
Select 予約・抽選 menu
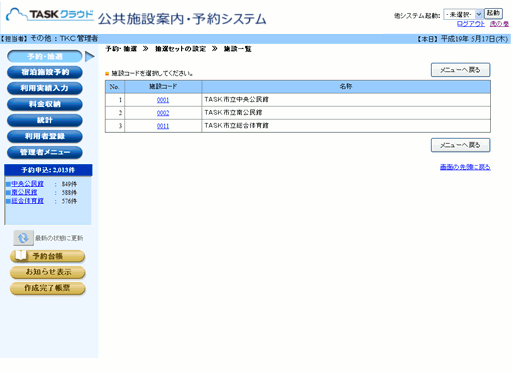point(45,56)
